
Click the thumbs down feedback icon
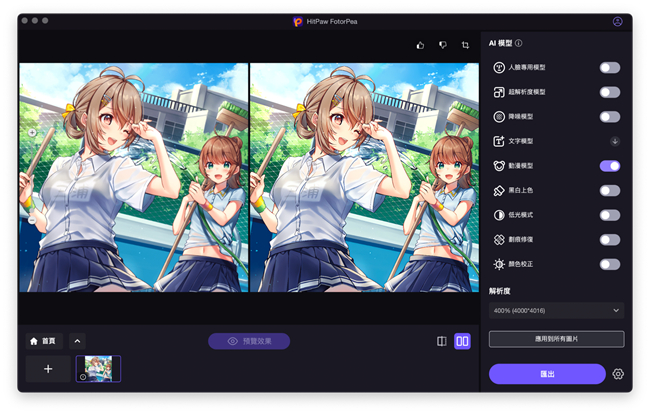(443, 45)
